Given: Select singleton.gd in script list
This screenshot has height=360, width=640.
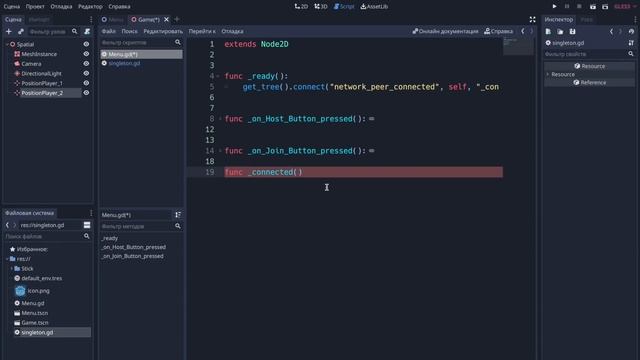Looking at the screenshot, I should coord(141,63).
